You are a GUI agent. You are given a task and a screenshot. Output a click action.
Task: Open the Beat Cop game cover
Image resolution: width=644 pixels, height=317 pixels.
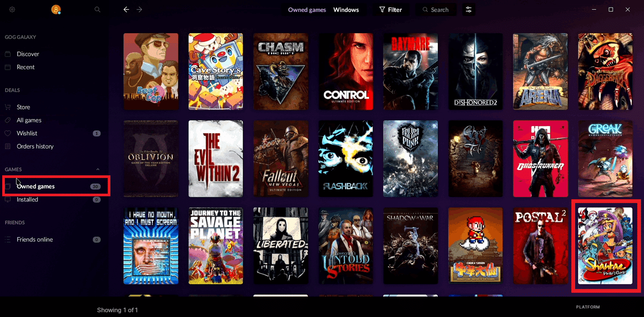click(151, 71)
